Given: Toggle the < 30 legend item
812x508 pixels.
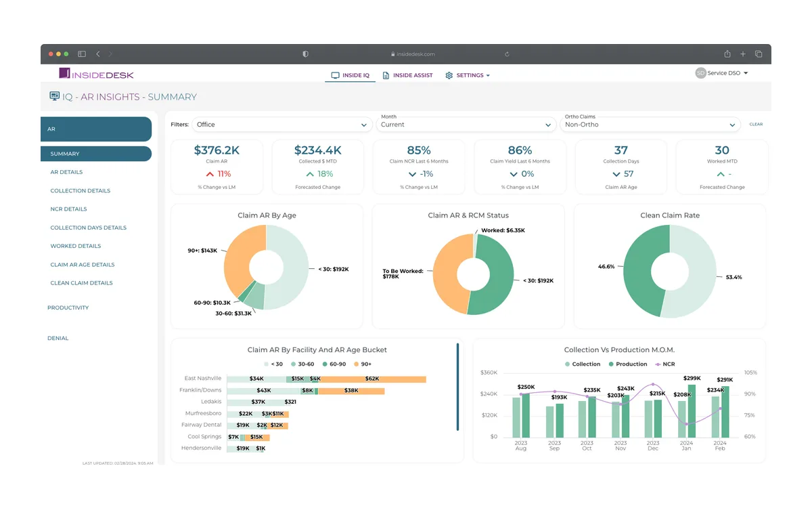Looking at the screenshot, I should pos(273,364).
